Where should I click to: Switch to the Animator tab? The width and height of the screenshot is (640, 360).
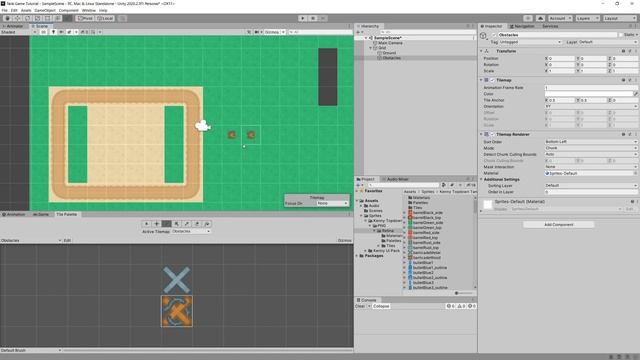(x=13, y=26)
